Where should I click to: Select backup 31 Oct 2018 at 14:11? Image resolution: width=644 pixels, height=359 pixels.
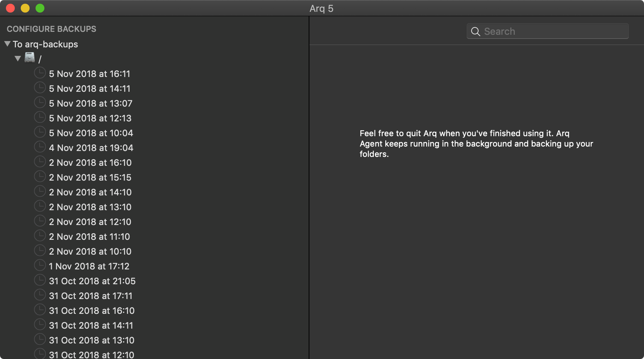(x=91, y=325)
